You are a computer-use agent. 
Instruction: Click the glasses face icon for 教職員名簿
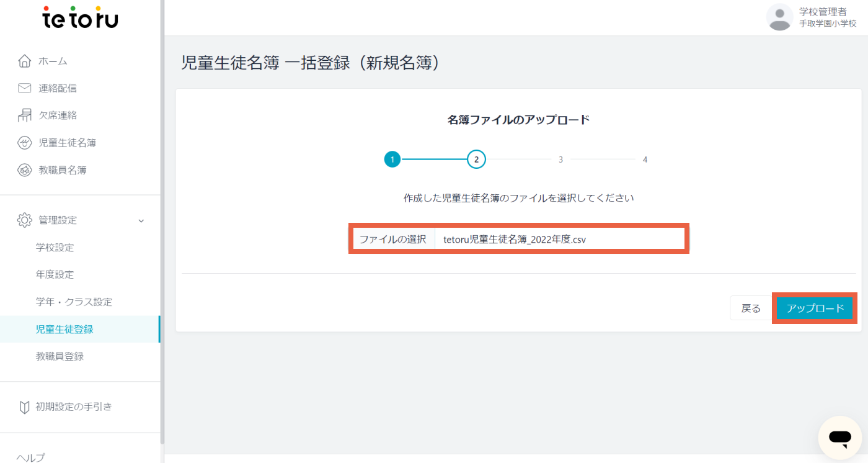point(24,170)
